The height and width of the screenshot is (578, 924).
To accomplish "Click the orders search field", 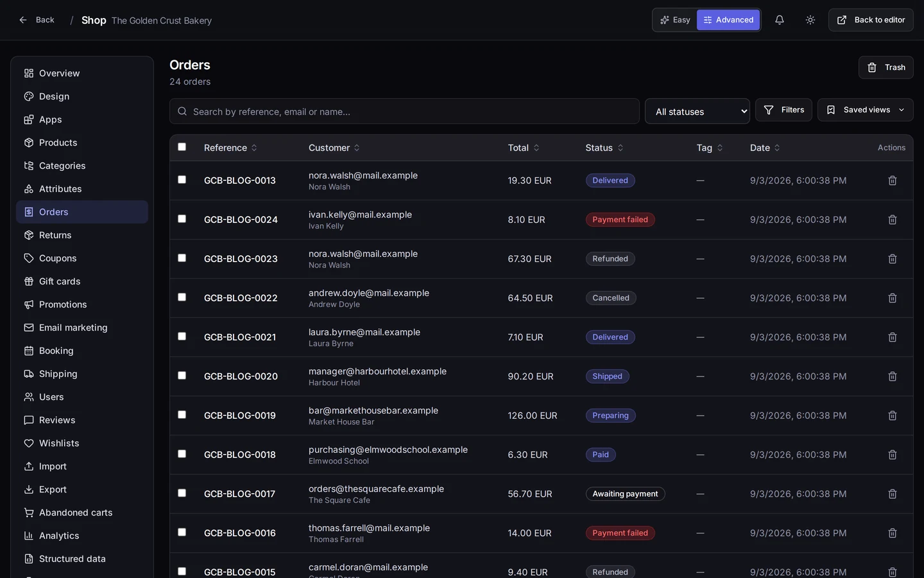I will click(x=404, y=111).
